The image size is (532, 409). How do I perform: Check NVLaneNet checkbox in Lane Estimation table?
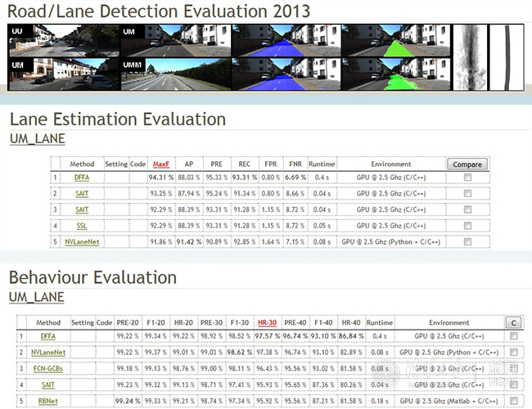click(467, 242)
